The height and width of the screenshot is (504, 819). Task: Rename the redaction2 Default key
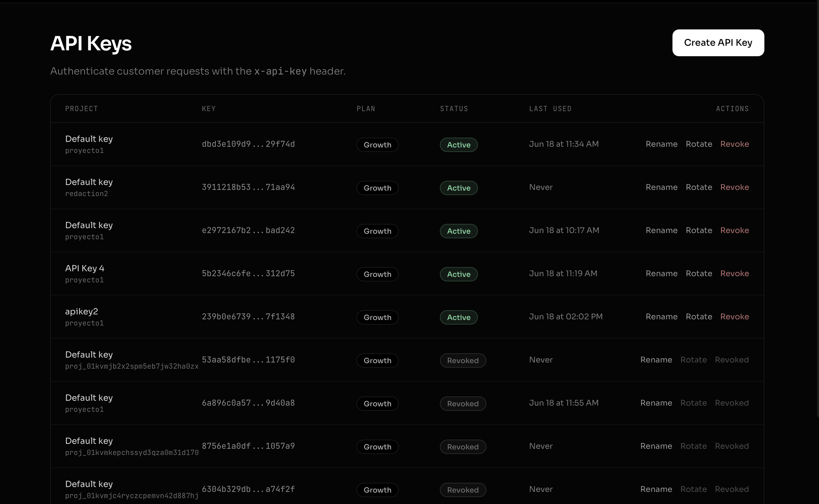[661, 187]
